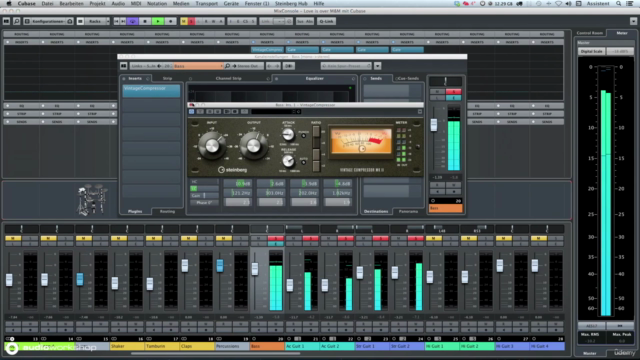This screenshot has height=360, width=640.
Task: Deactivate all Solo states with red S
Action: point(191,21)
